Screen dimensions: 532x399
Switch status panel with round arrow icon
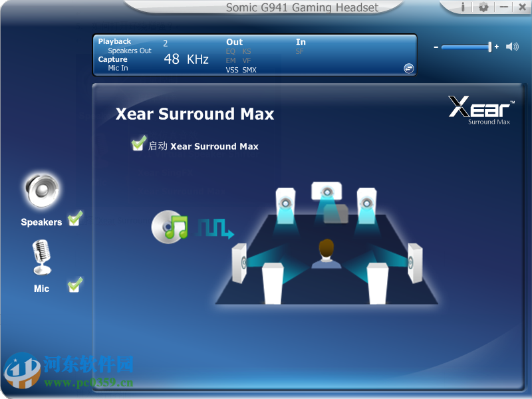coord(409,68)
